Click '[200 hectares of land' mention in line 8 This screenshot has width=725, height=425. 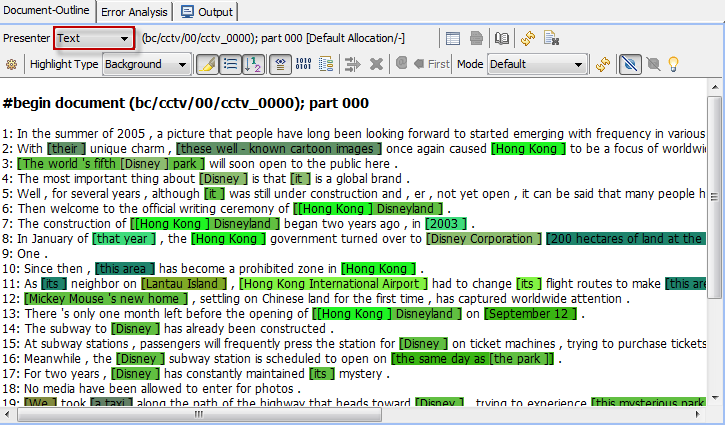(x=626, y=239)
